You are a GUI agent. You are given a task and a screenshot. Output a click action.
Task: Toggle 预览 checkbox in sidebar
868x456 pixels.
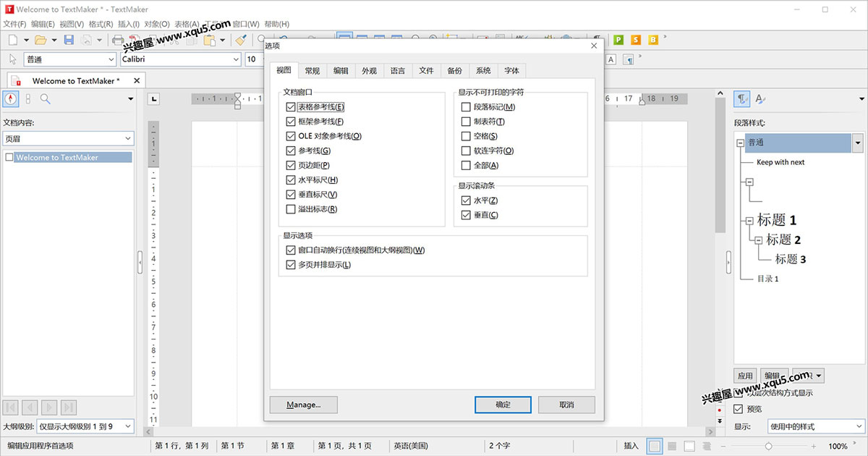[x=738, y=409]
